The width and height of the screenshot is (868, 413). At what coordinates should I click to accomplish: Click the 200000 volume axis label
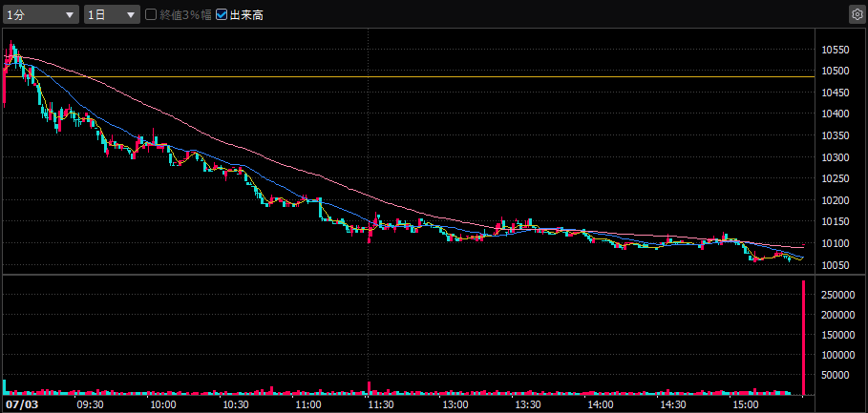click(x=837, y=315)
